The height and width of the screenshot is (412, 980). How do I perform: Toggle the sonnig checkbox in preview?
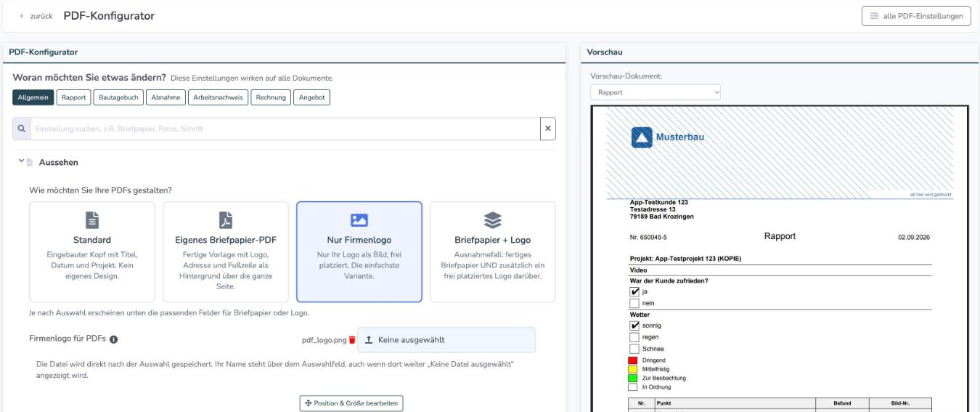[634, 326]
